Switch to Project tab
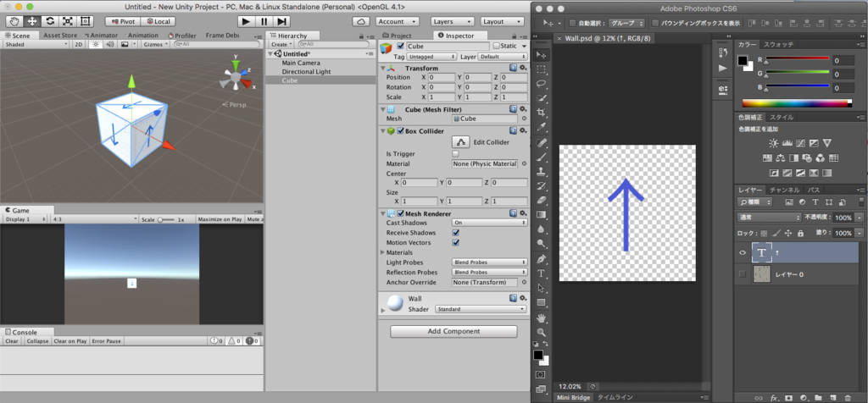868x403 pixels. [x=397, y=36]
